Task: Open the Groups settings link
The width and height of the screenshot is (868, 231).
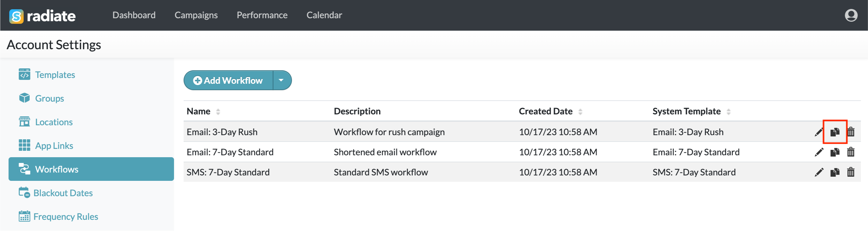Action: point(50,98)
